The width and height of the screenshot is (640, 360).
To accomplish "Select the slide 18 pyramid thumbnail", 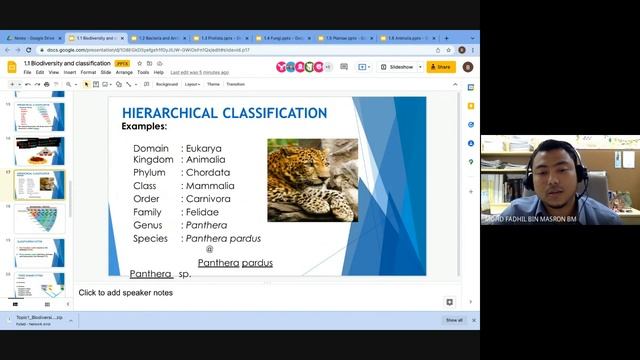I will (x=40, y=219).
